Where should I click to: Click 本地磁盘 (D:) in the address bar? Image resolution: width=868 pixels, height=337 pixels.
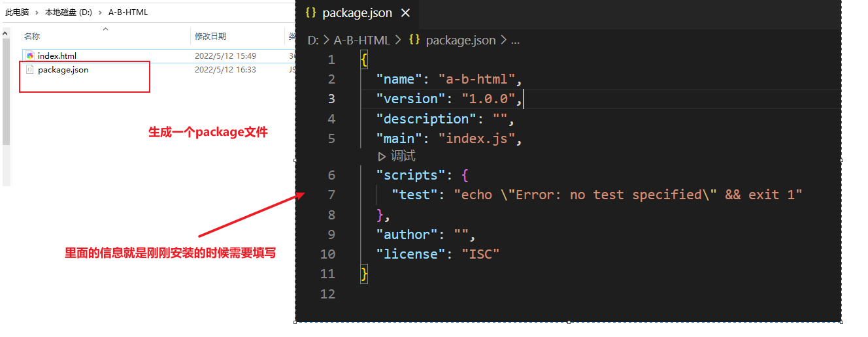[x=69, y=12]
